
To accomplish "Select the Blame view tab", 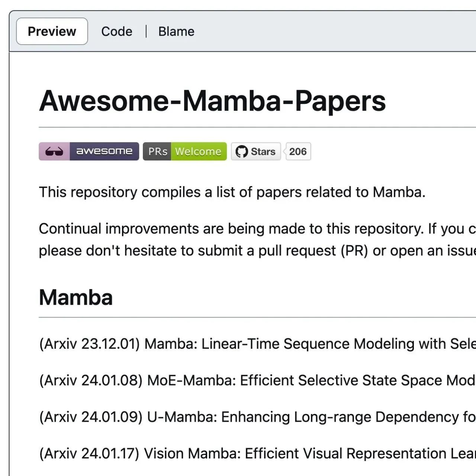I will (176, 31).
